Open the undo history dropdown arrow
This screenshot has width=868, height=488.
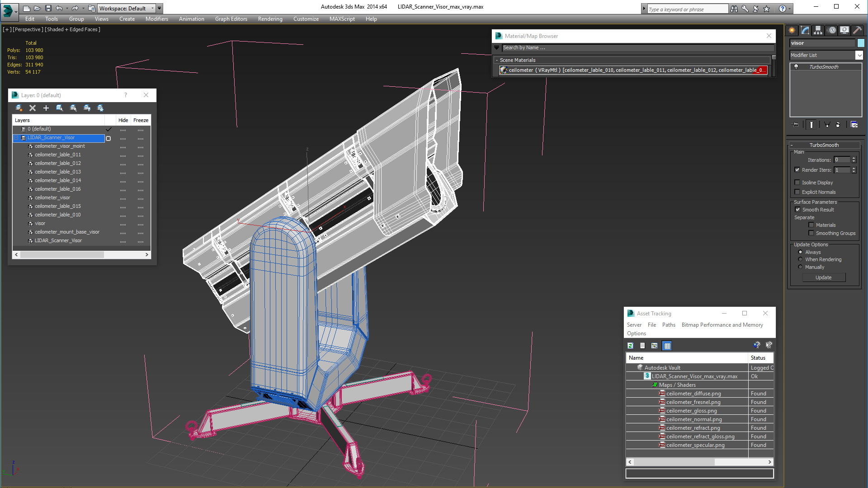pos(67,8)
